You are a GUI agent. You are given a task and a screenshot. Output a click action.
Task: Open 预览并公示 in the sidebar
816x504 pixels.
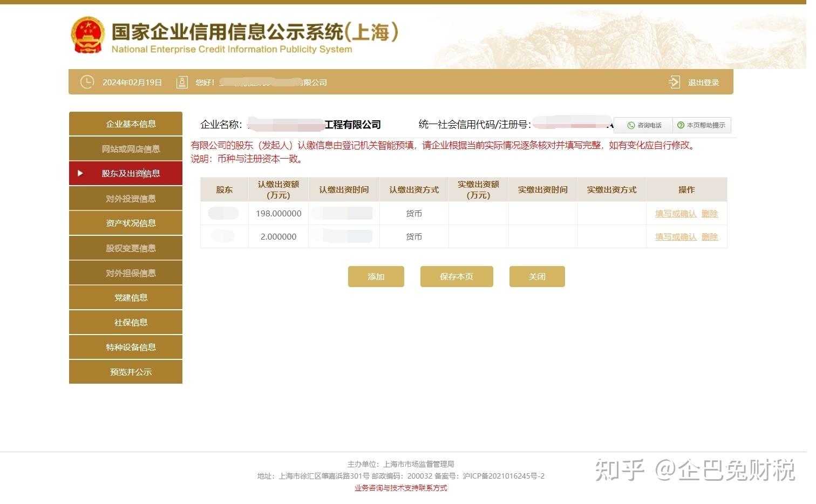126,372
